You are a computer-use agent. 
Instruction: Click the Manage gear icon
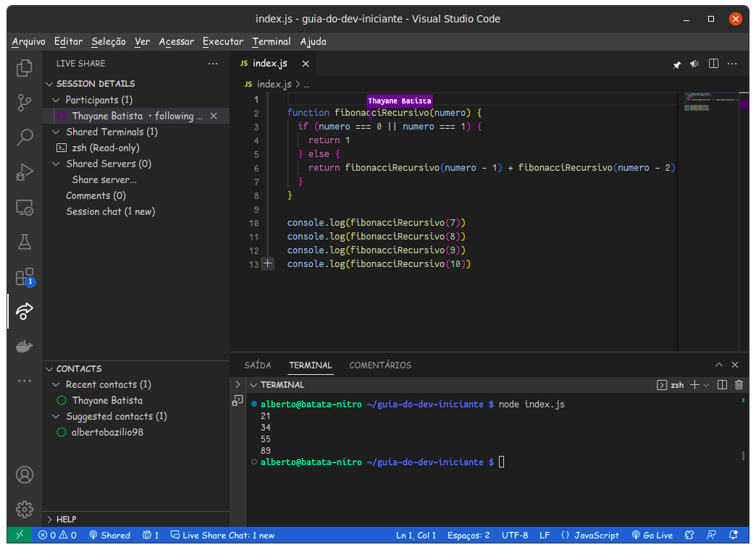click(25, 509)
